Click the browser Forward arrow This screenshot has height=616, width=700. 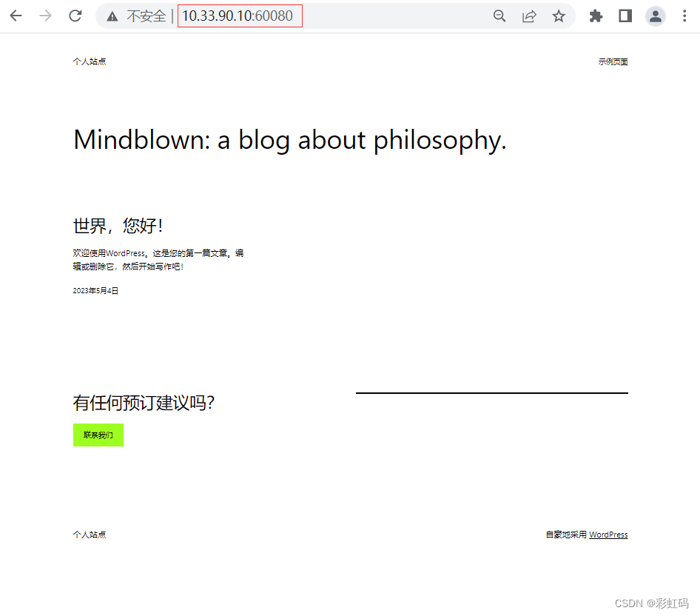(x=45, y=16)
